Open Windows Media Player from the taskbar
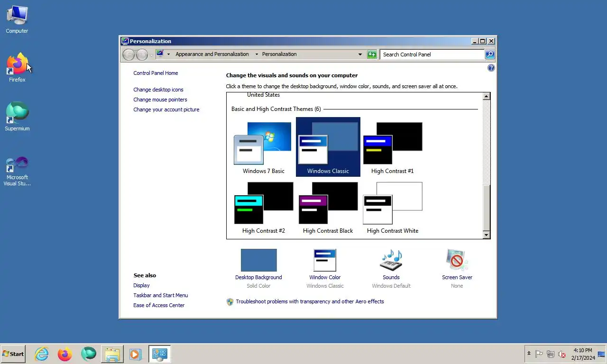The height and width of the screenshot is (364, 607). point(135,354)
